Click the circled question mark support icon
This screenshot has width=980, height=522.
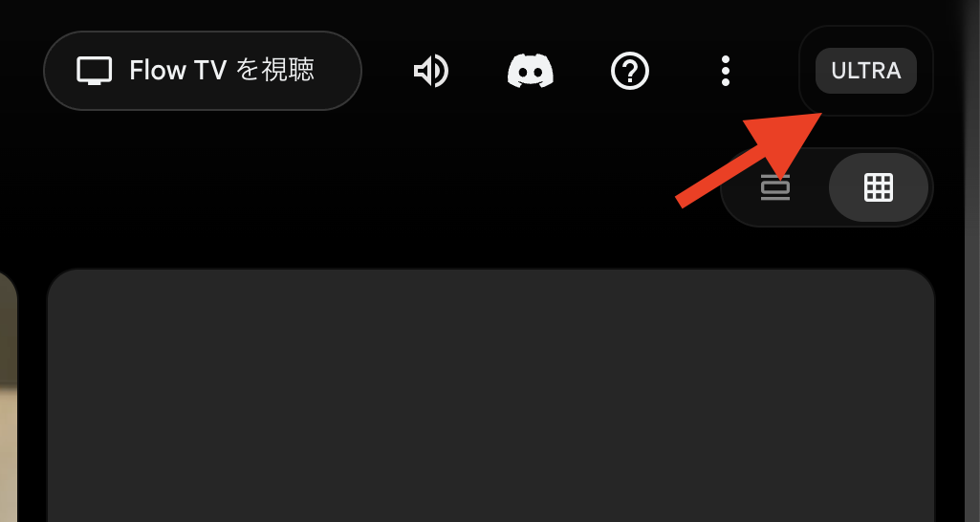tap(630, 71)
